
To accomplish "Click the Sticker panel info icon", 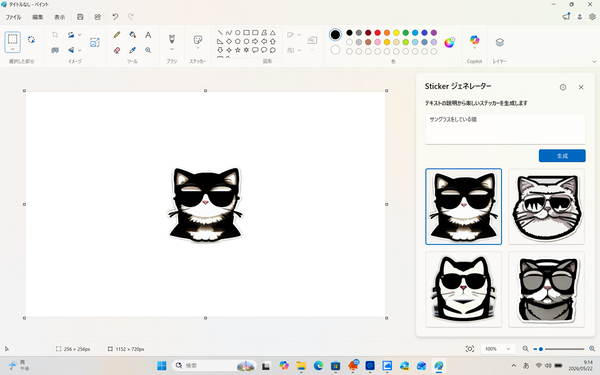I will [563, 87].
